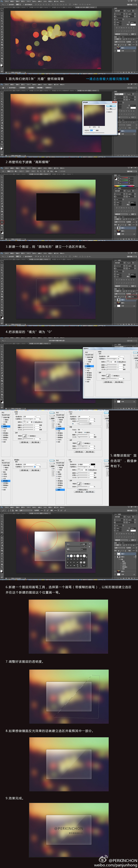Click caption "4.把该图层的"填充"调为"0""
This screenshot has height=868, width=138.
(x=29, y=332)
